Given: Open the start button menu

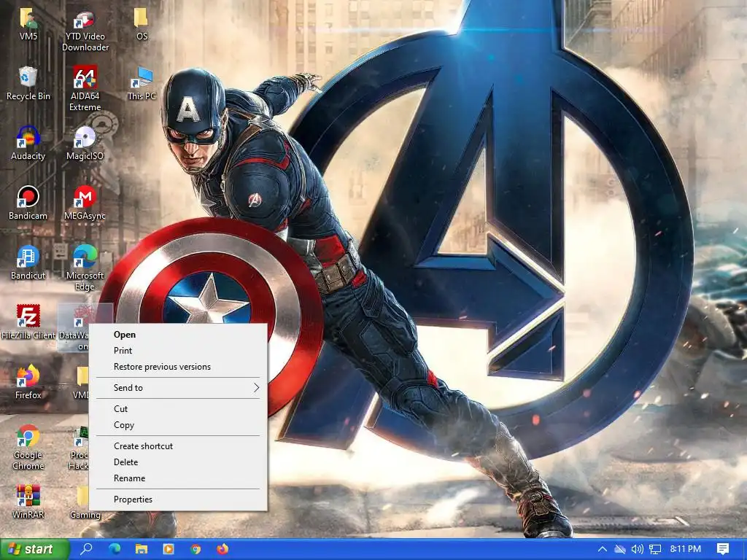Looking at the screenshot, I should [x=34, y=549].
